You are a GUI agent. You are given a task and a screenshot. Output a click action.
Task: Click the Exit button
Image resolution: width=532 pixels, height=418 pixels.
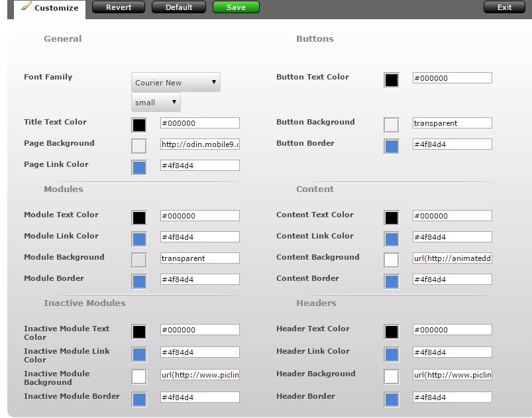[504, 7]
